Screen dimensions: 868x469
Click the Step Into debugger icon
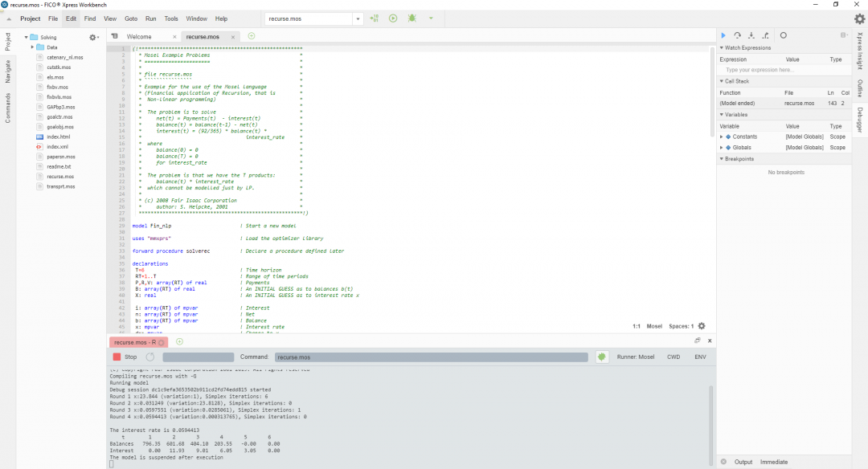tap(751, 35)
